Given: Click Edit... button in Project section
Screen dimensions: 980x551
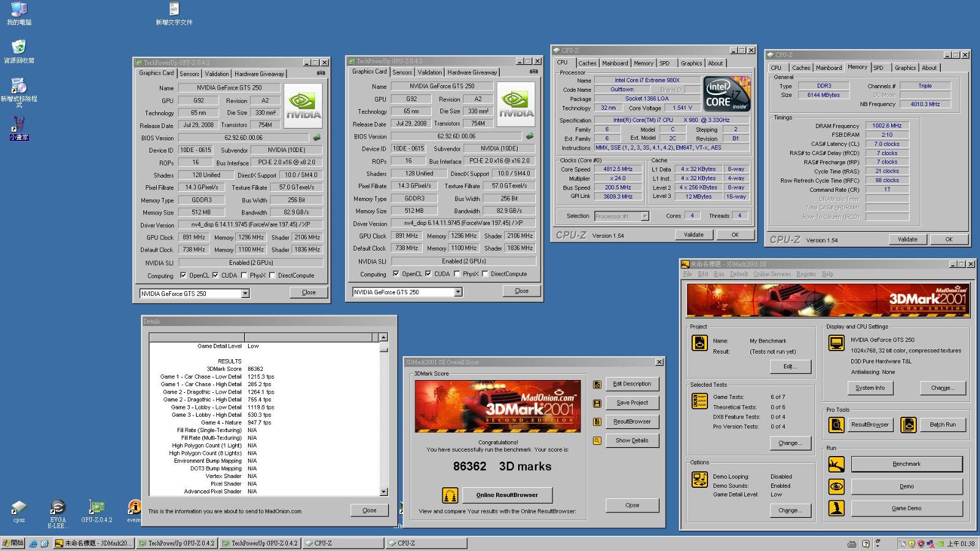Looking at the screenshot, I should tap(790, 367).
